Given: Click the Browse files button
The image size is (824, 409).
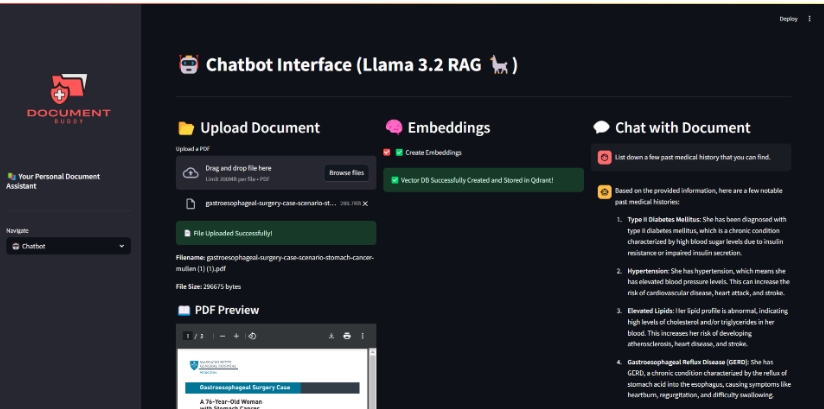Looking at the screenshot, I should pos(347,173).
